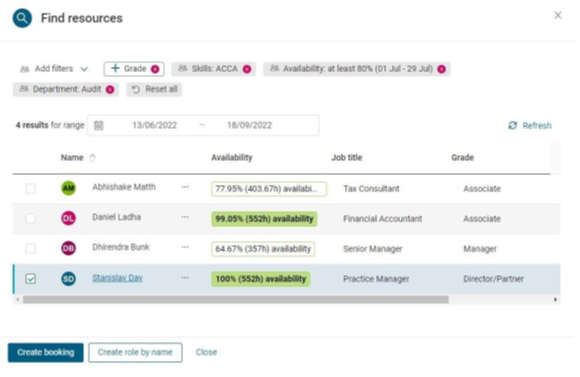Screen dimensions: 580x377
Task: Click the Job title column header
Action: (347, 158)
